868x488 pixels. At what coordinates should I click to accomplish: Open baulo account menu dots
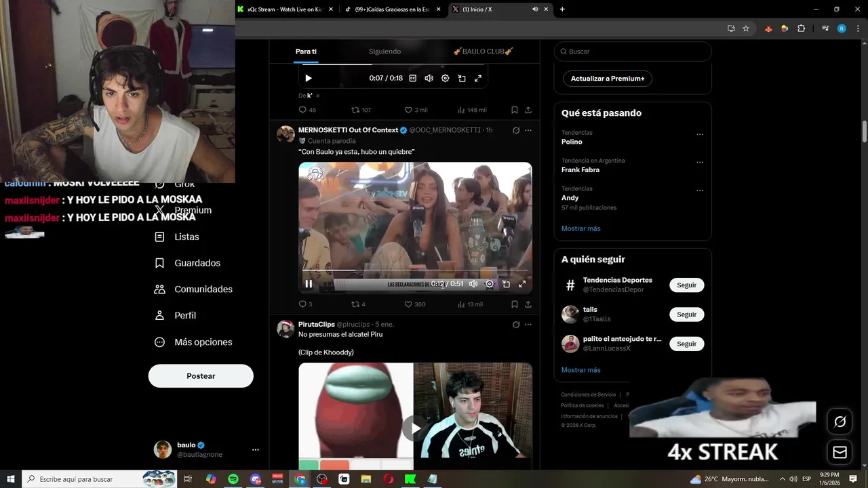point(256,449)
